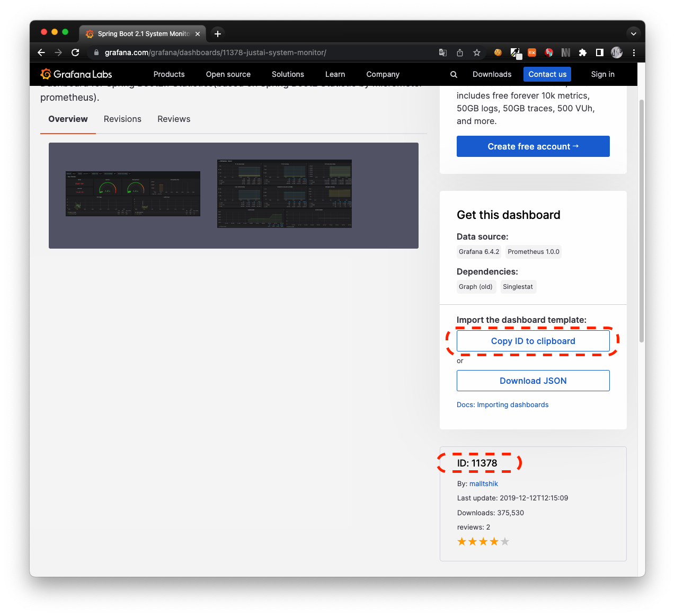Open the Products menu

pos(169,74)
